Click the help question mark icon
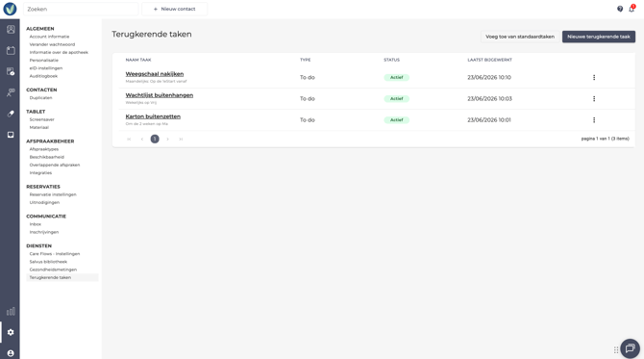The height and width of the screenshot is (359, 644). (620, 9)
